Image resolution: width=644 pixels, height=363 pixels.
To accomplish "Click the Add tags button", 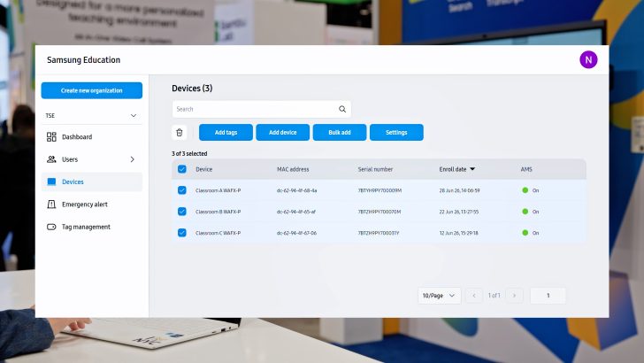I will click(x=226, y=133).
